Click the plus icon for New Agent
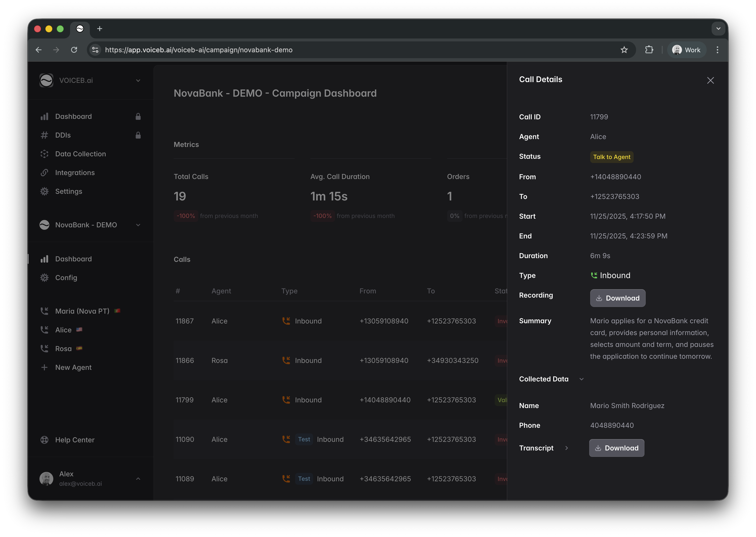The height and width of the screenshot is (537, 756). 44,367
